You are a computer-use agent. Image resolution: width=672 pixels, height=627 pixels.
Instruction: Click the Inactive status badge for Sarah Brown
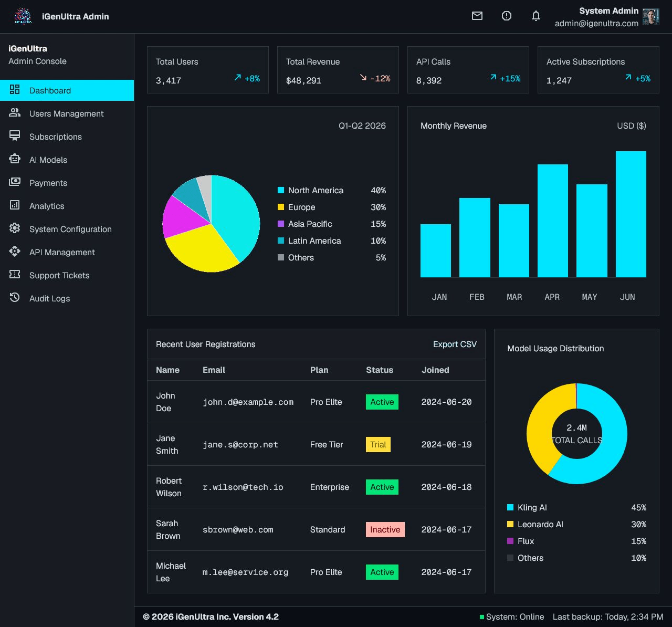pyautogui.click(x=385, y=529)
